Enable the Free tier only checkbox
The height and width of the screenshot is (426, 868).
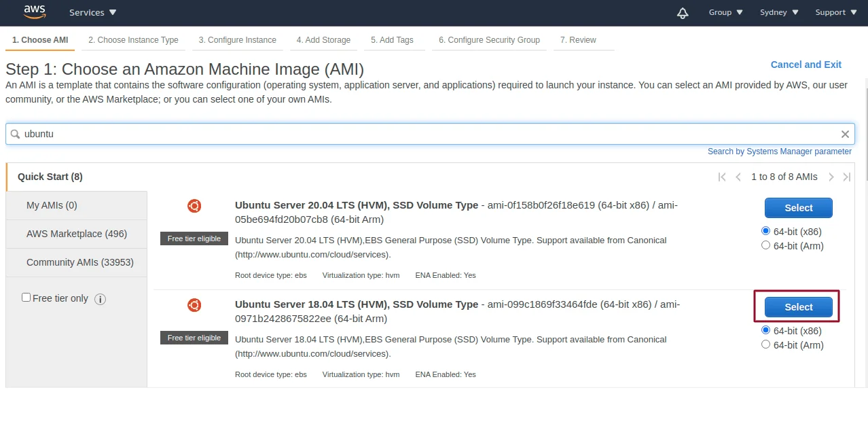point(26,298)
